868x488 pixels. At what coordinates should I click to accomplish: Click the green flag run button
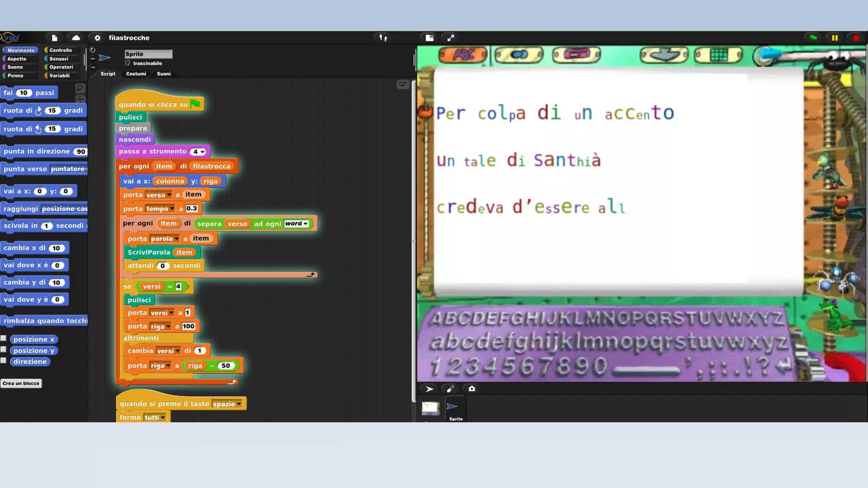[813, 38]
